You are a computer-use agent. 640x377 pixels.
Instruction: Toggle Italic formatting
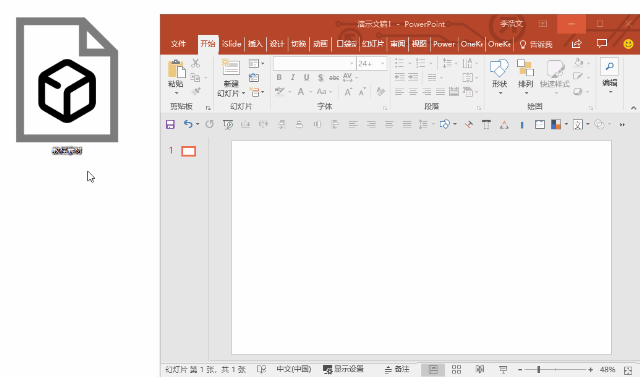(293, 77)
